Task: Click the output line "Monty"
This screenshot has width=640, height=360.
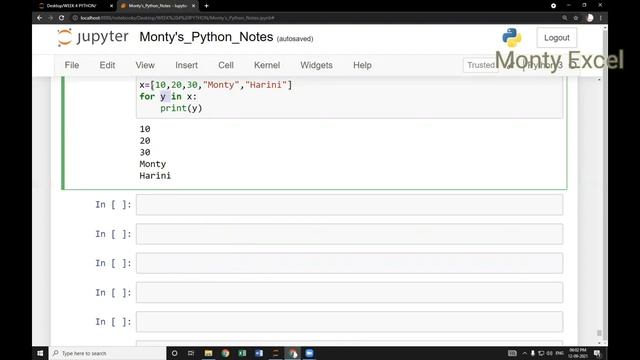Action: (x=153, y=164)
